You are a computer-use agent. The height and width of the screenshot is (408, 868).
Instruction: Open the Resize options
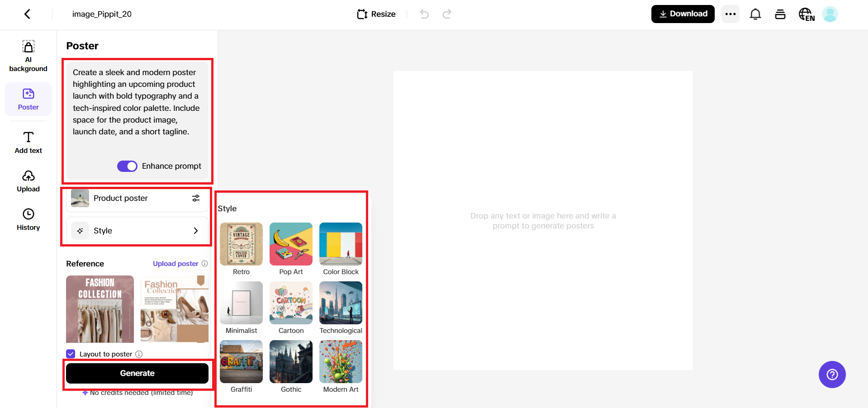click(376, 14)
